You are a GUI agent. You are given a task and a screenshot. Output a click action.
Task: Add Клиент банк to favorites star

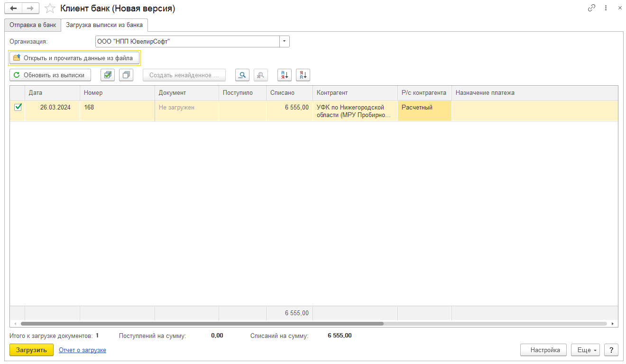[x=50, y=8]
